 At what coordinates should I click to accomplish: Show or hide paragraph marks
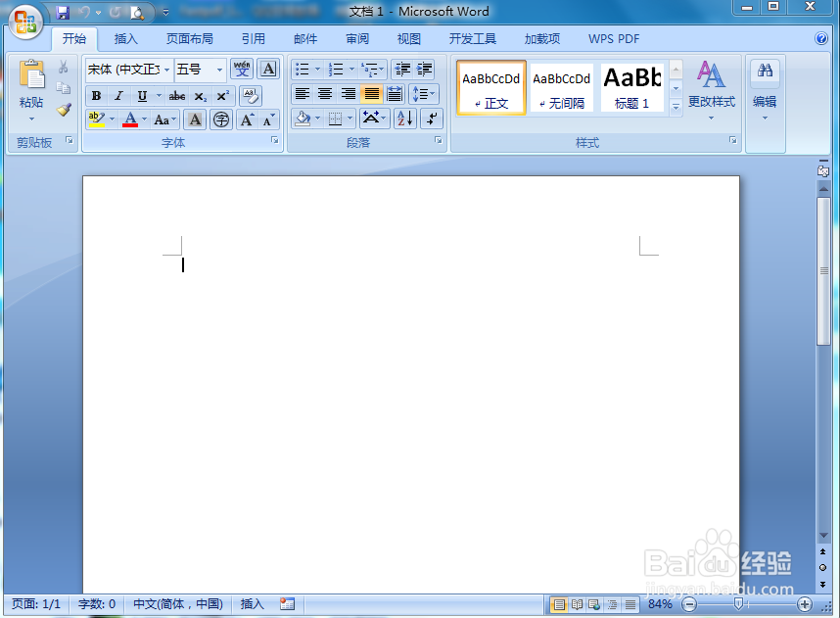432,119
